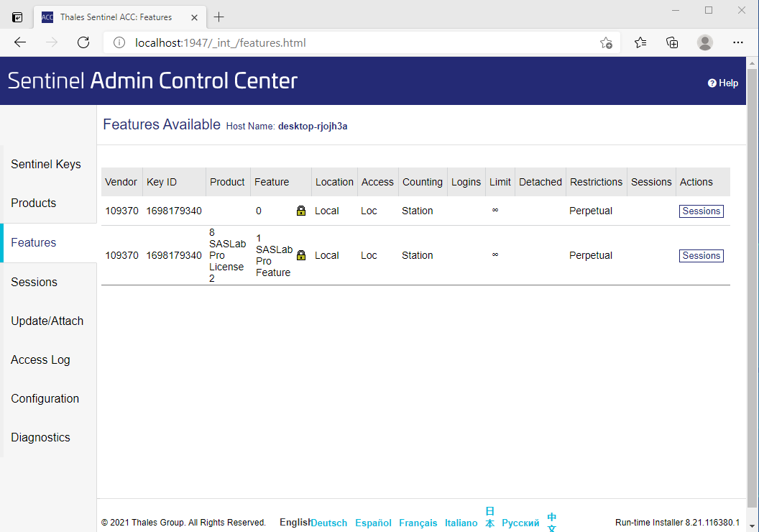Reload the Sentinel ACC page
This screenshot has width=759, height=532.
(x=83, y=42)
